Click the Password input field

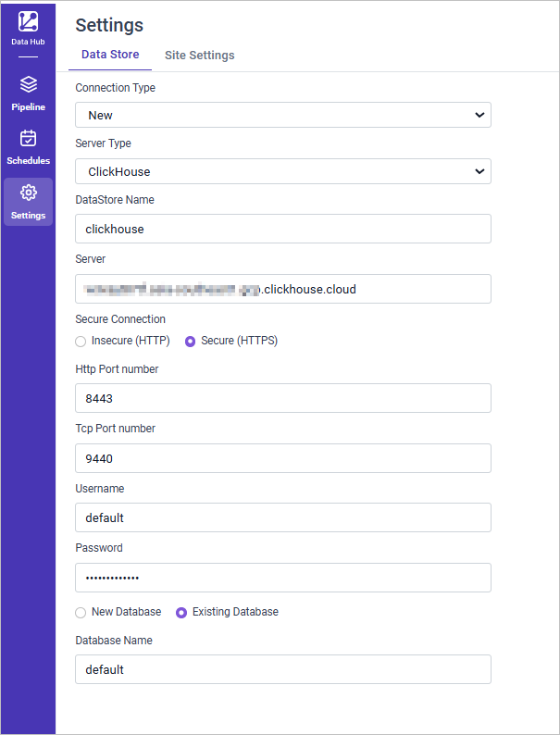tap(282, 578)
